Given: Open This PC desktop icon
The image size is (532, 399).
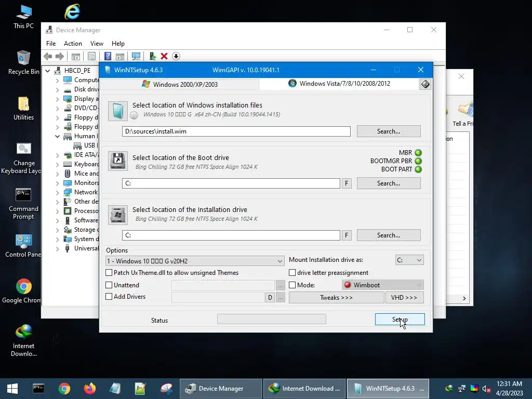Looking at the screenshot, I should pyautogui.click(x=23, y=16).
